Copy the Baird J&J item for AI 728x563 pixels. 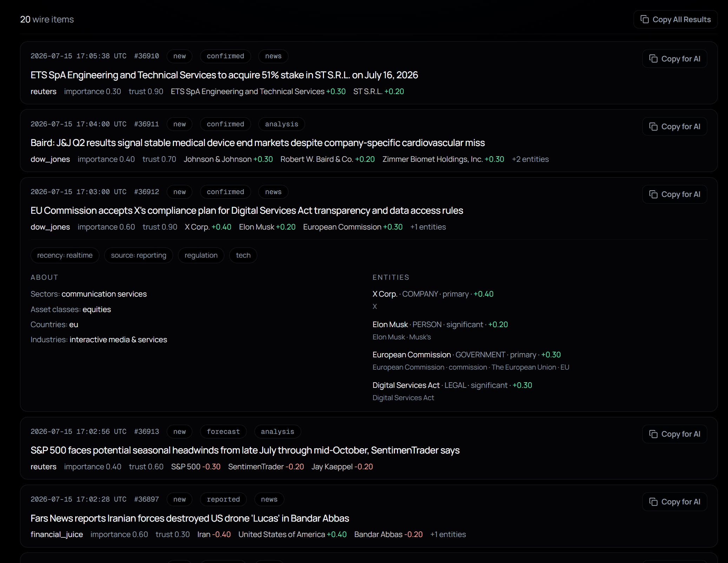click(675, 126)
